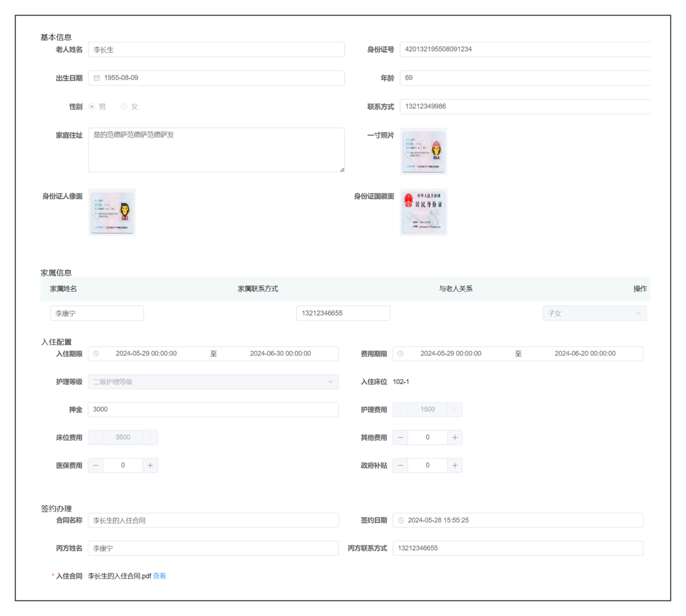Image resolution: width=686 pixels, height=616 pixels.
Task: Click the resize handle of the address textarea
Action: pos(342,169)
